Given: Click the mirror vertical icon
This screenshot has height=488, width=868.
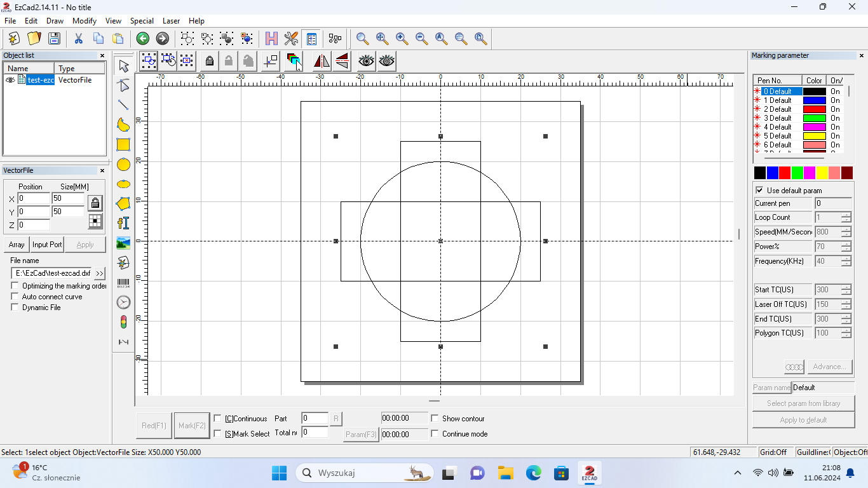Looking at the screenshot, I should (x=342, y=61).
